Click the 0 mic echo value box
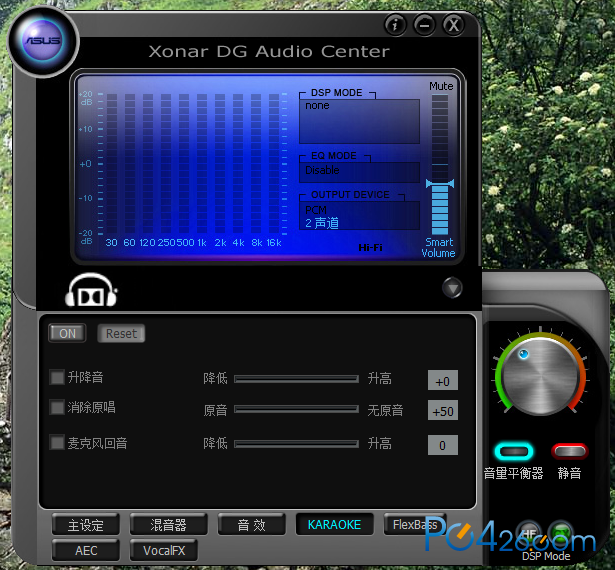 [x=442, y=445]
